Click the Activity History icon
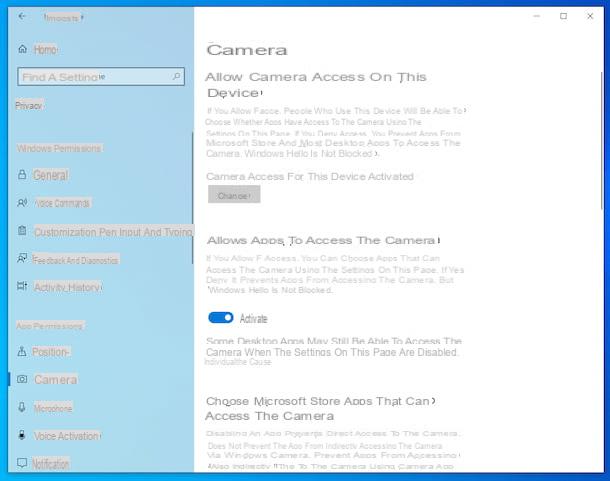The image size is (610, 481). pos(22,286)
